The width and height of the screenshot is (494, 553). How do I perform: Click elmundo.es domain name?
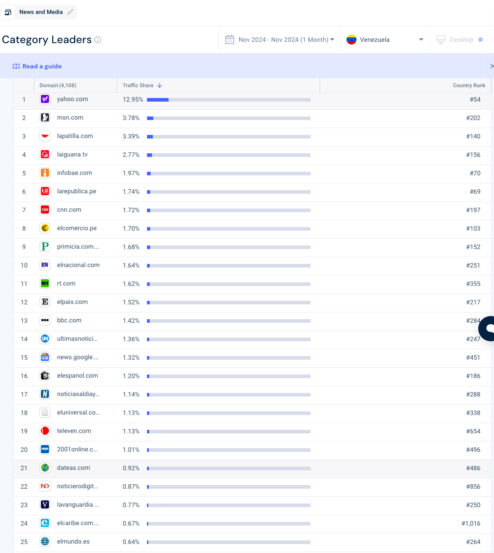(73, 541)
